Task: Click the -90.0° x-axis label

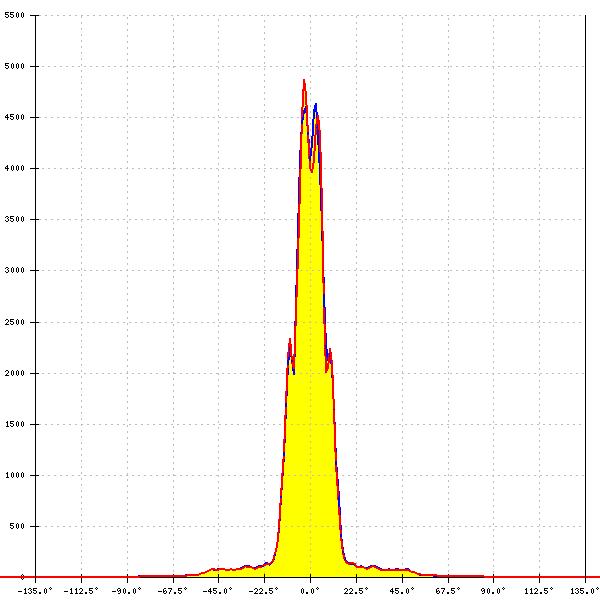Action: tap(127, 591)
